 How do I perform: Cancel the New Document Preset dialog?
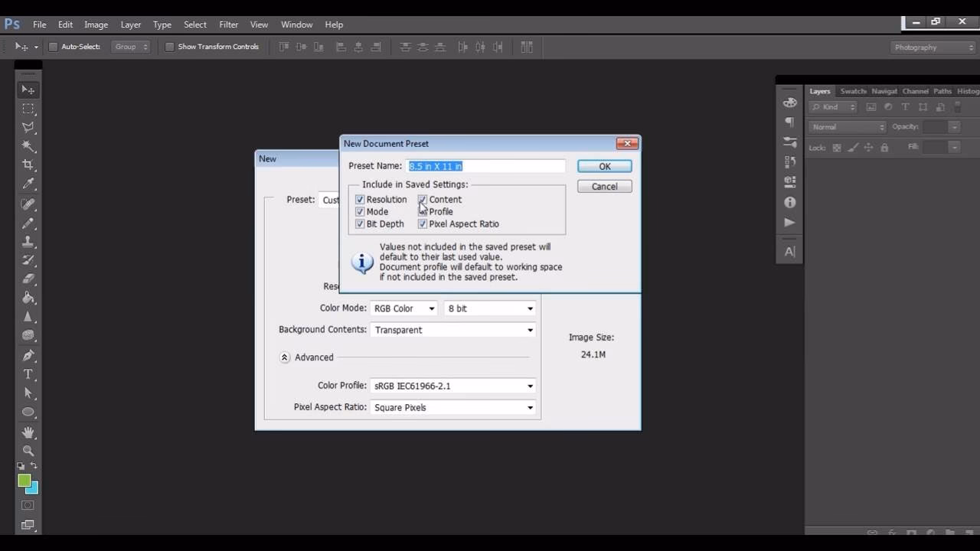tap(604, 186)
